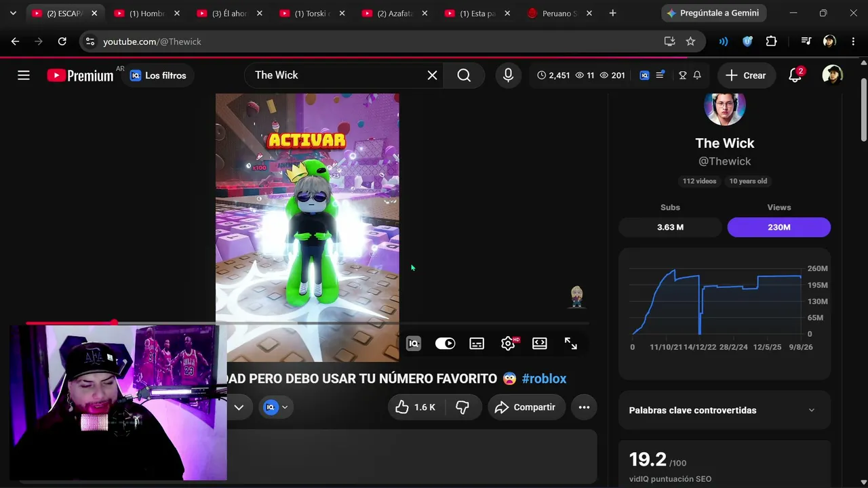
Task: Open YouTube notifications bell with badge
Action: coord(795,75)
